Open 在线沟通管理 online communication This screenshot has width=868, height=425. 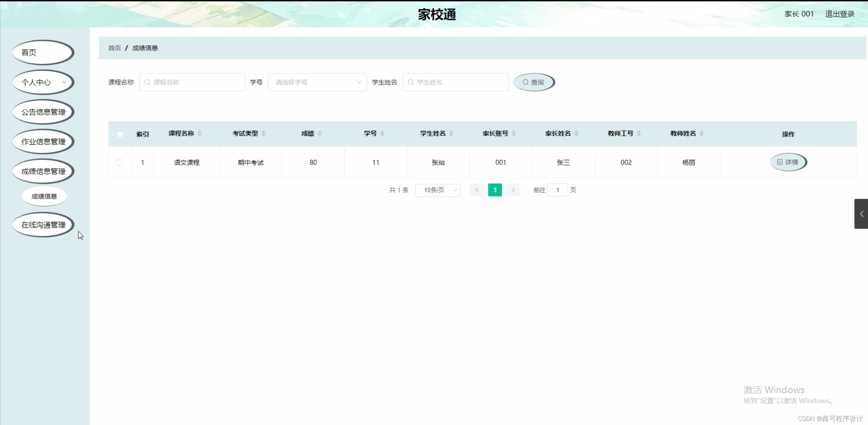pyautogui.click(x=43, y=225)
